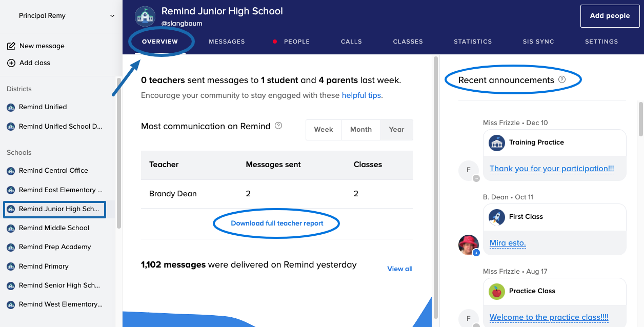Click the Practice Class apple icon
The width and height of the screenshot is (644, 327).
click(x=496, y=291)
